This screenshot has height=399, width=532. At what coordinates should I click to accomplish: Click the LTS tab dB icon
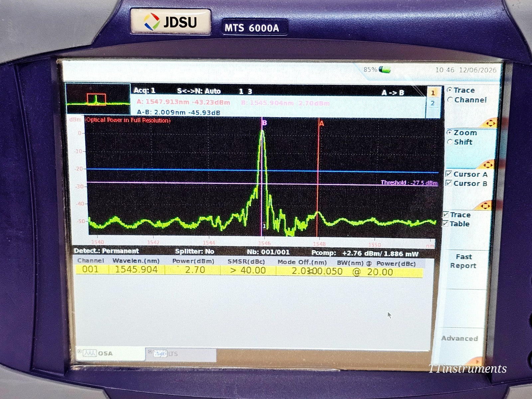pyautogui.click(x=161, y=354)
